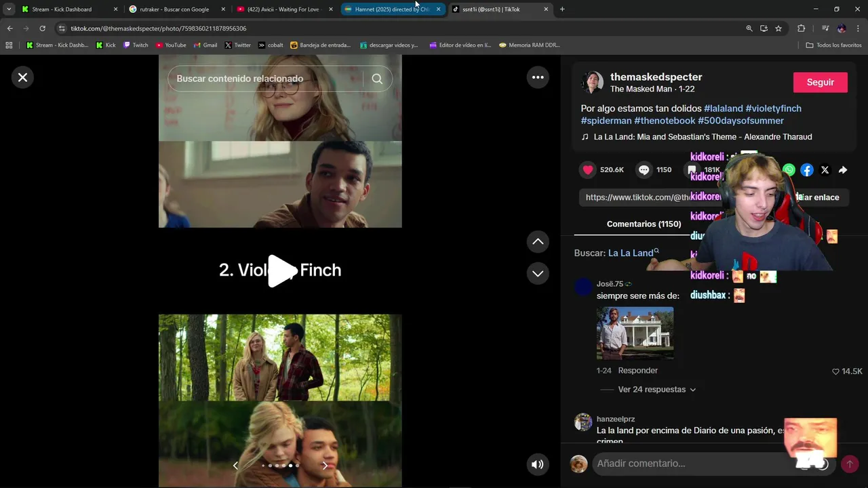The image size is (868, 488).
Task: Click the Añadir comentario field
Action: [705, 464]
